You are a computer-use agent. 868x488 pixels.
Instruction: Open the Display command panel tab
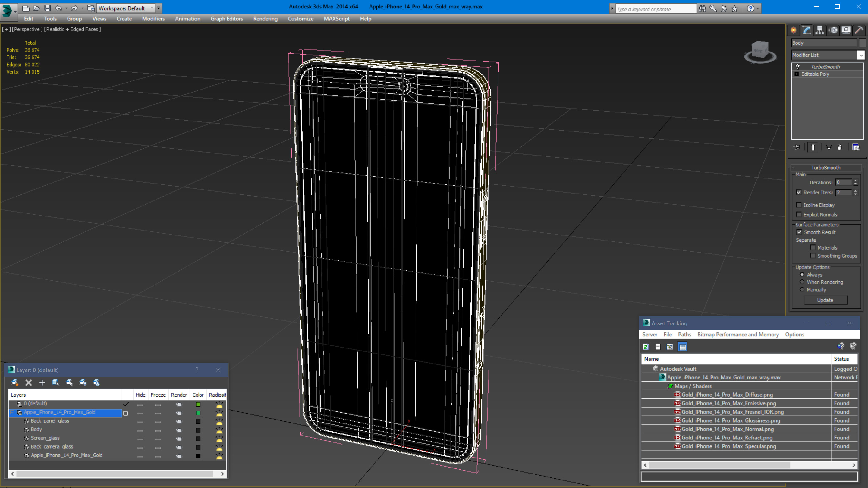[x=846, y=30]
